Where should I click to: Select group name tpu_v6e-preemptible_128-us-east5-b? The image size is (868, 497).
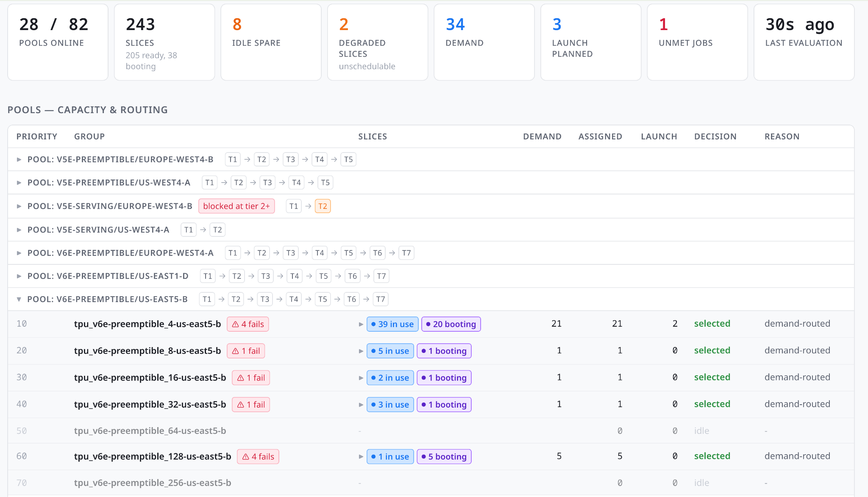coord(153,457)
